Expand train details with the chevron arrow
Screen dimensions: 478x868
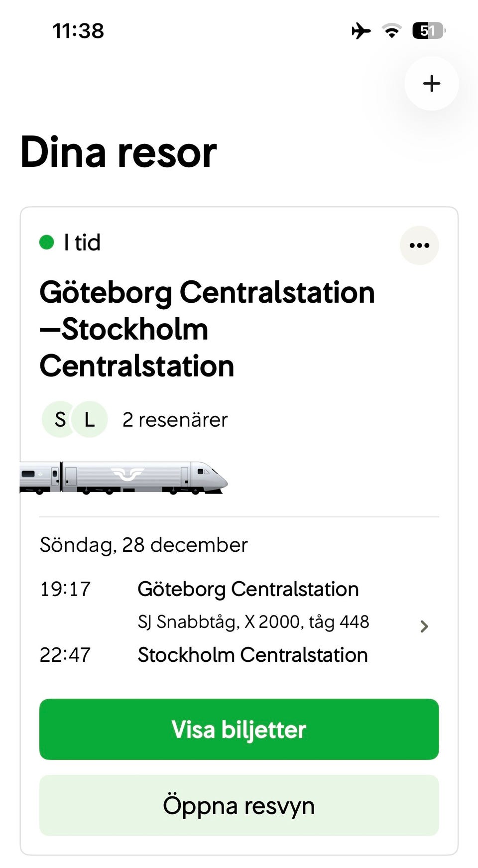[x=424, y=626]
